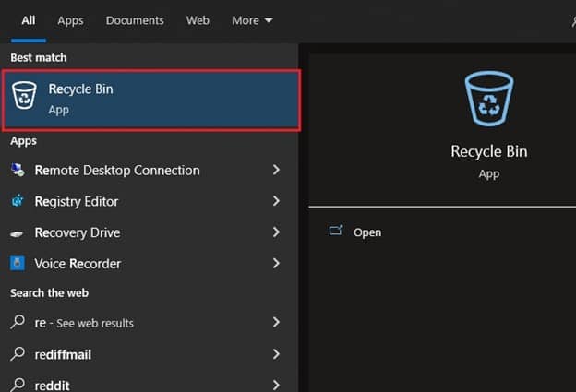The width and height of the screenshot is (576, 392).
Task: Switch to the All tab
Action: 29,20
